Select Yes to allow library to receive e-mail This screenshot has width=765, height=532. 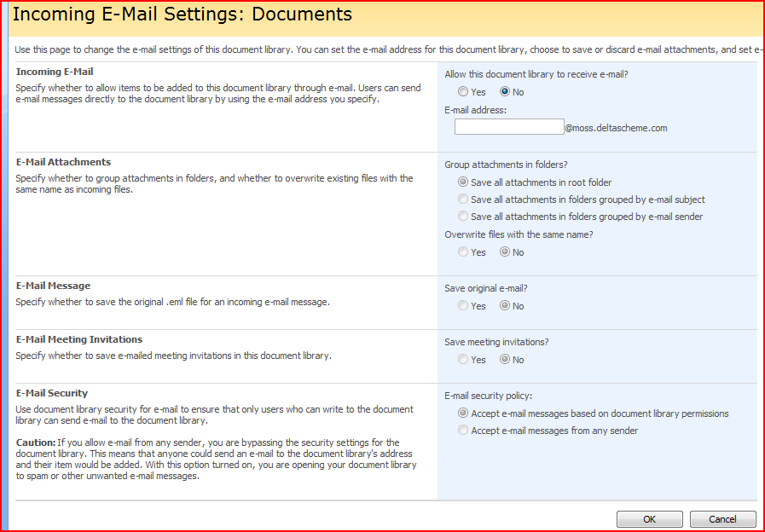click(463, 92)
